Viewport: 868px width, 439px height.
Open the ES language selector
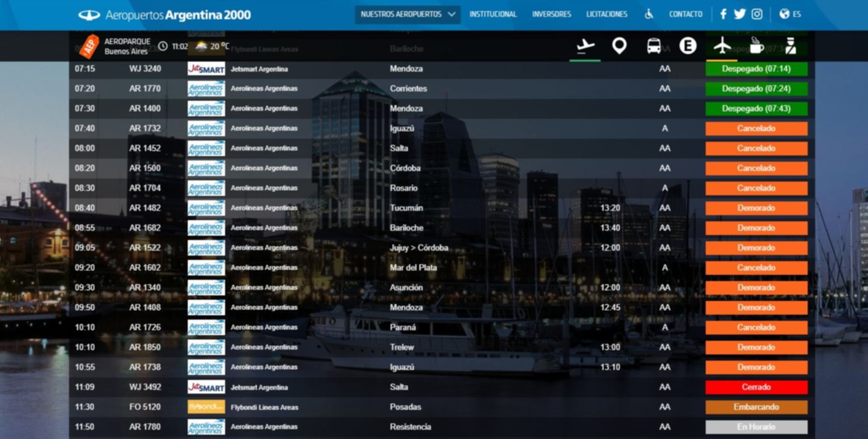point(790,14)
